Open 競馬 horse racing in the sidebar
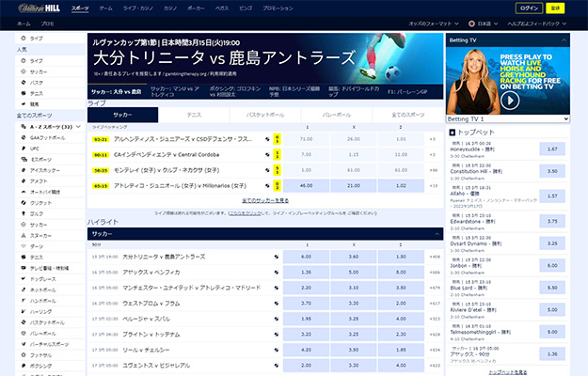Viewport: 588px width, 376px height. [35, 104]
